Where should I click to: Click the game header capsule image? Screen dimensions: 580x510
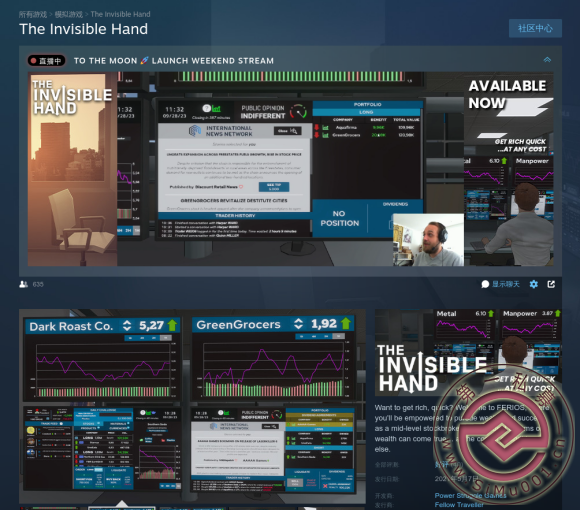point(468,352)
